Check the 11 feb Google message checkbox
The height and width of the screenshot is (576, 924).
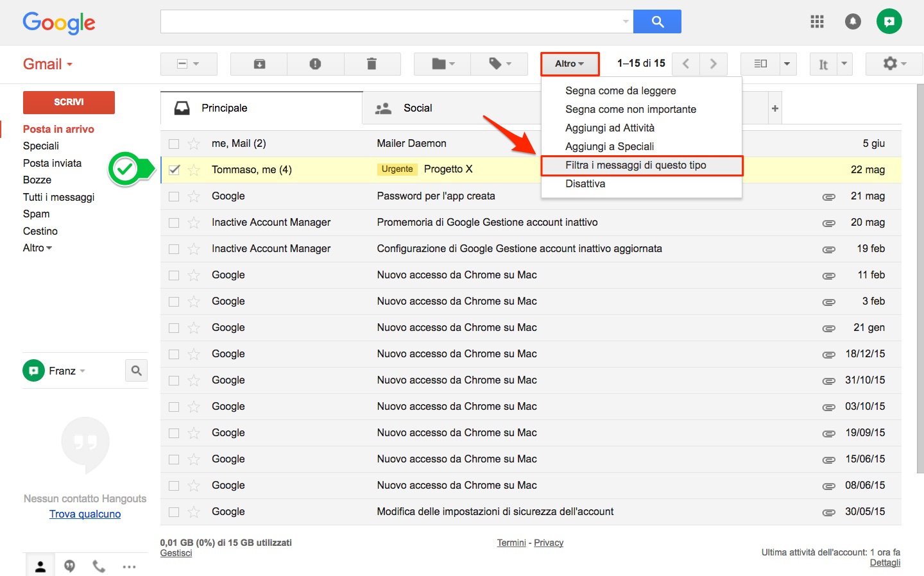(174, 275)
